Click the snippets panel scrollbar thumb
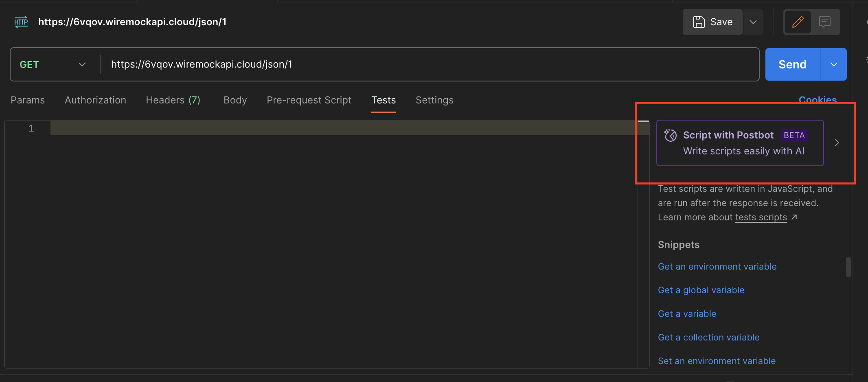868x382 pixels. [x=848, y=267]
